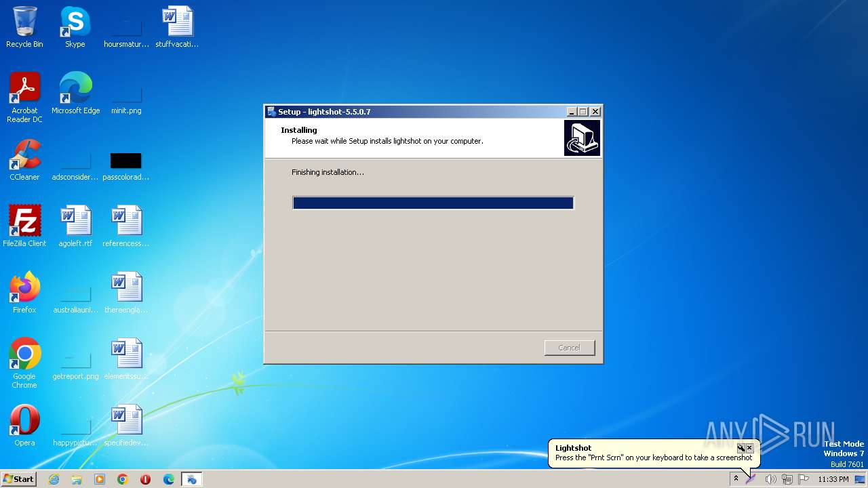Select the specifiedev... Word document
The height and width of the screenshot is (488, 868).
[126, 426]
